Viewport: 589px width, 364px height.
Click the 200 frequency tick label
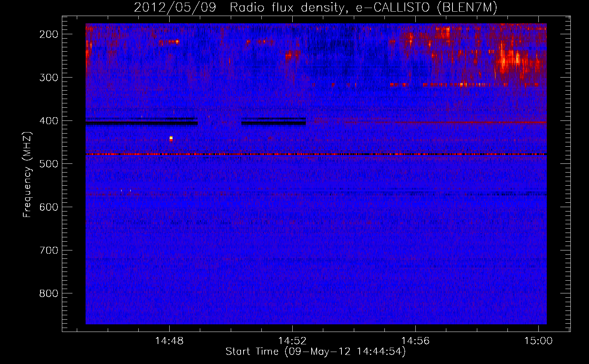click(48, 34)
